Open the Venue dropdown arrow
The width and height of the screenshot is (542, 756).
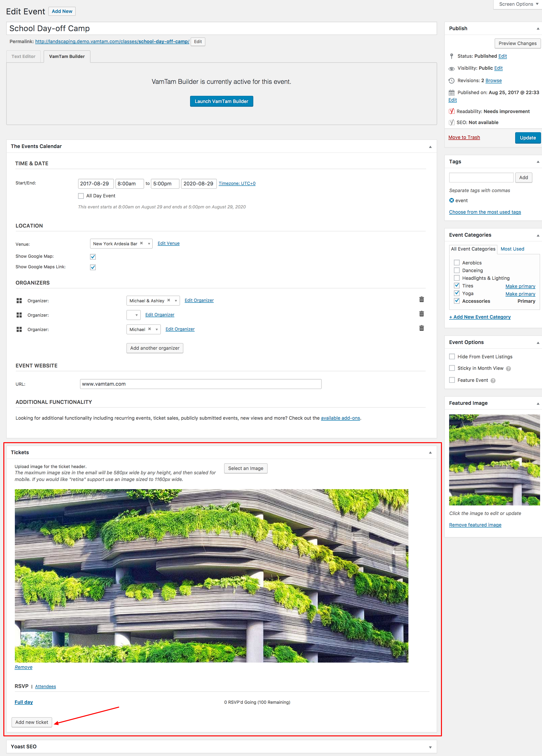(149, 244)
